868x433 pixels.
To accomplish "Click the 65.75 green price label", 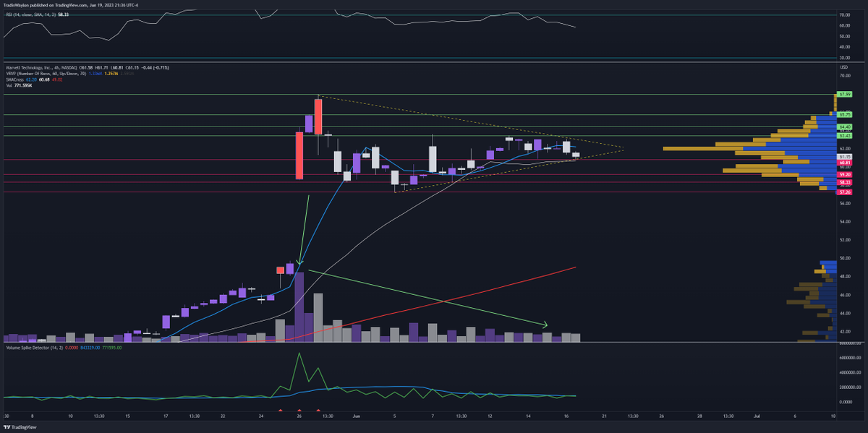I will 844,114.
